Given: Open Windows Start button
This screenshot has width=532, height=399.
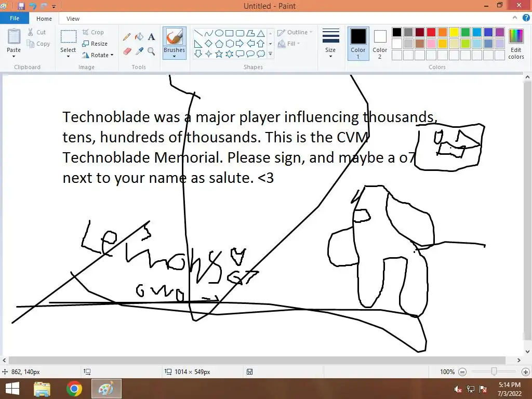Looking at the screenshot, I should (x=12, y=389).
